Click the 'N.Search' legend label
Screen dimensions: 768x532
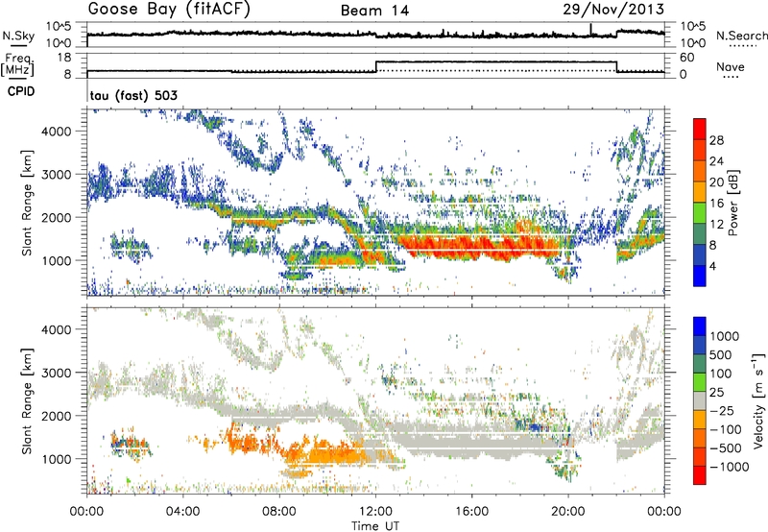[x=742, y=36]
